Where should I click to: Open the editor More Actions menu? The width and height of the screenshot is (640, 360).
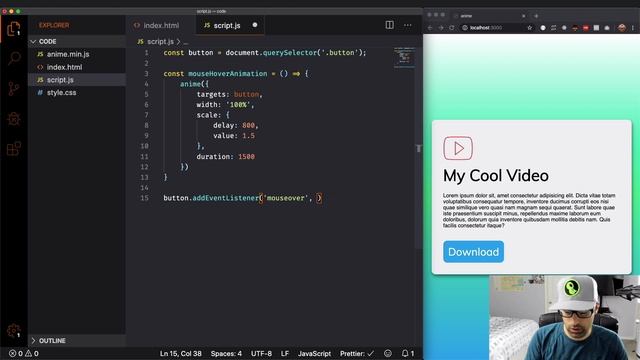(407, 25)
